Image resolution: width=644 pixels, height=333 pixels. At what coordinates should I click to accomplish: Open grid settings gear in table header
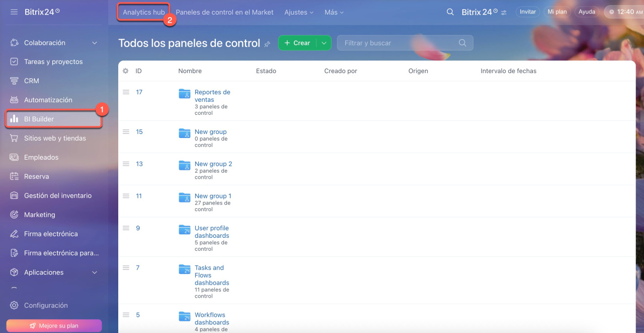point(126,71)
